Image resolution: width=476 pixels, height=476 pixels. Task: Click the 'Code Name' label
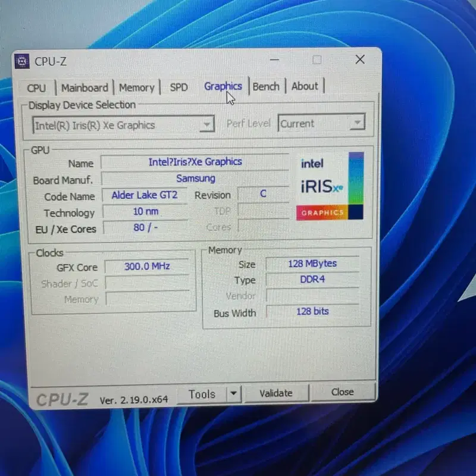(70, 197)
